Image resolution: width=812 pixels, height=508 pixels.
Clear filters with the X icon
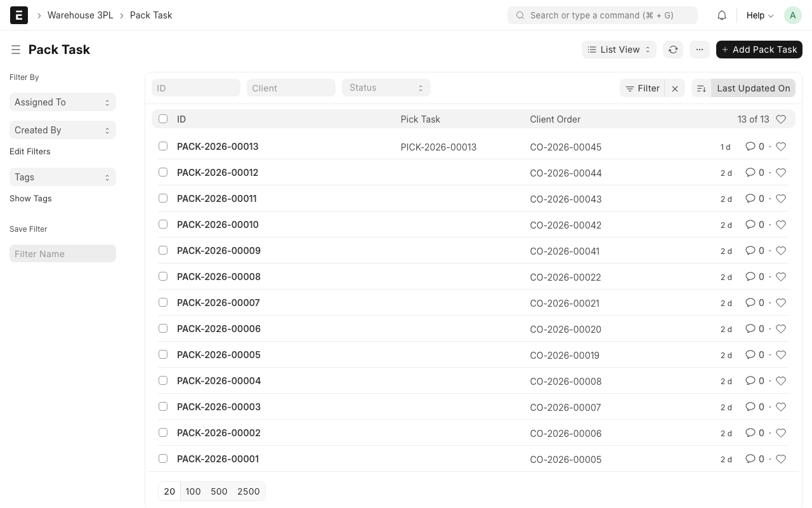pos(675,88)
